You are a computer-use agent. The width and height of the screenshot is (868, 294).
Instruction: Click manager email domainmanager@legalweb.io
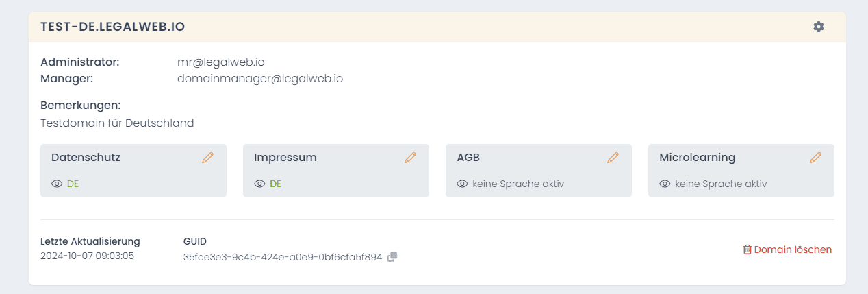point(260,79)
